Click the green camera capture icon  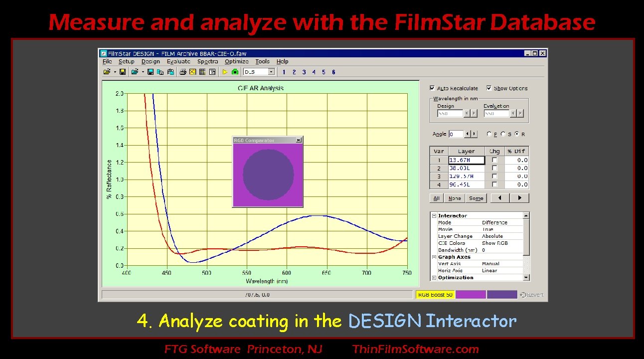[x=235, y=72]
